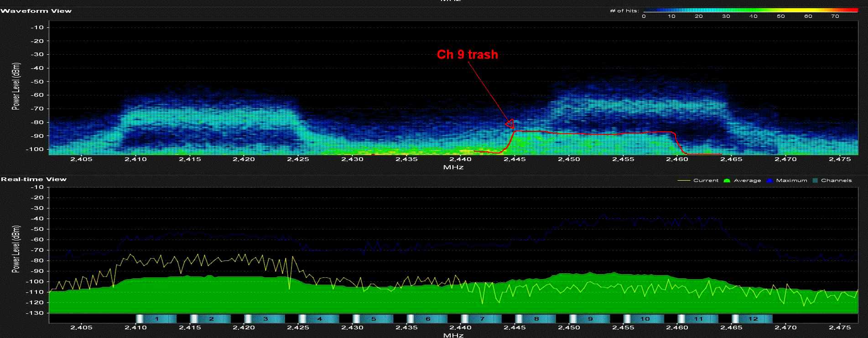
Task: Toggle the Channels overlay legend label
Action: click(x=836, y=181)
